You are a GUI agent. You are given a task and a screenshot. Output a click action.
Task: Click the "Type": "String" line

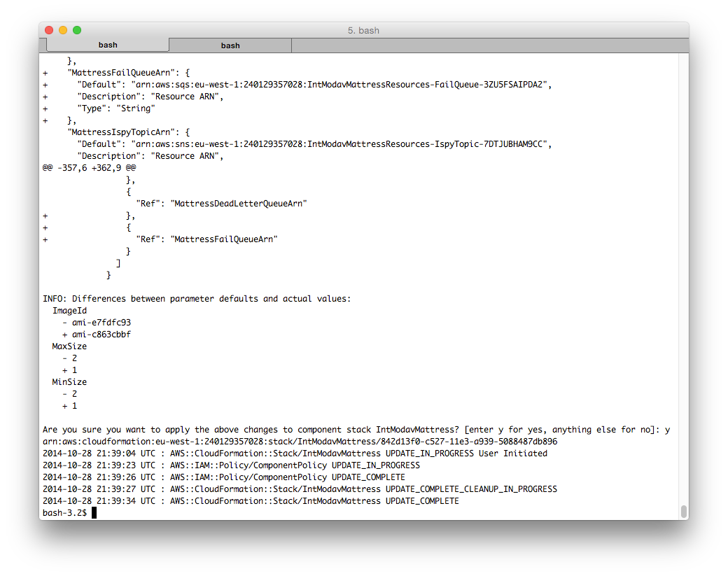pos(99,108)
